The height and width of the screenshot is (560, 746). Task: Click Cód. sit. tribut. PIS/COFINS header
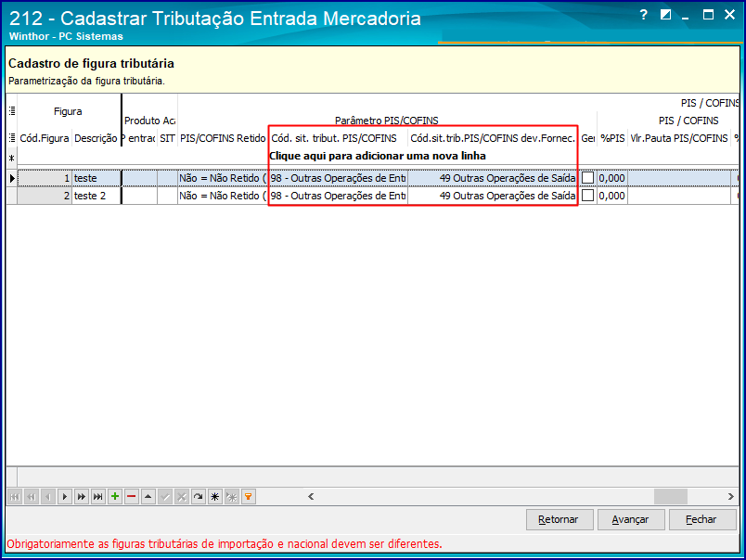[339, 138]
